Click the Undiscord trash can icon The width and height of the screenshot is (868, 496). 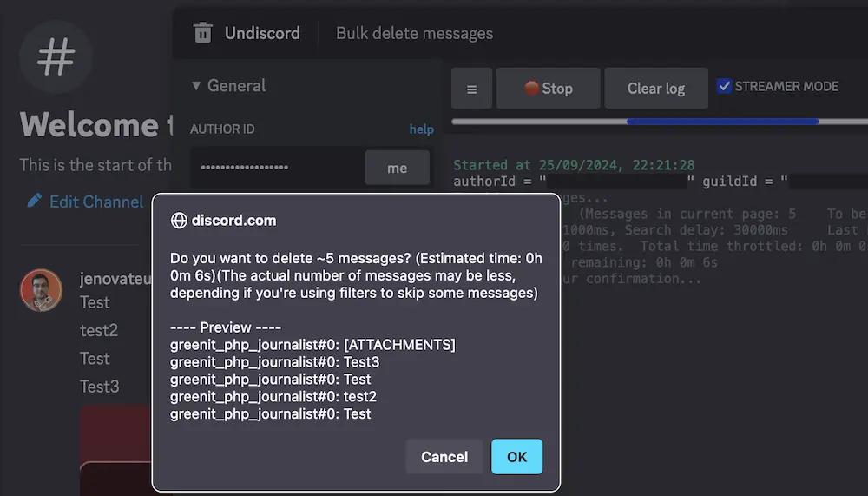202,33
